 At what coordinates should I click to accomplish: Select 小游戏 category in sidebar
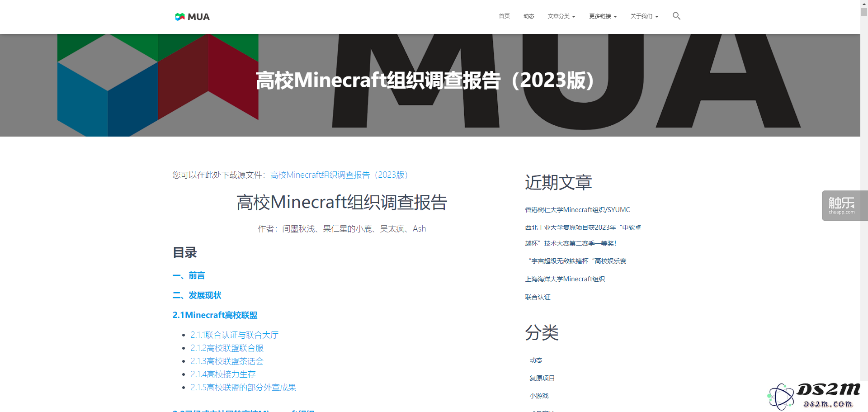click(539, 396)
